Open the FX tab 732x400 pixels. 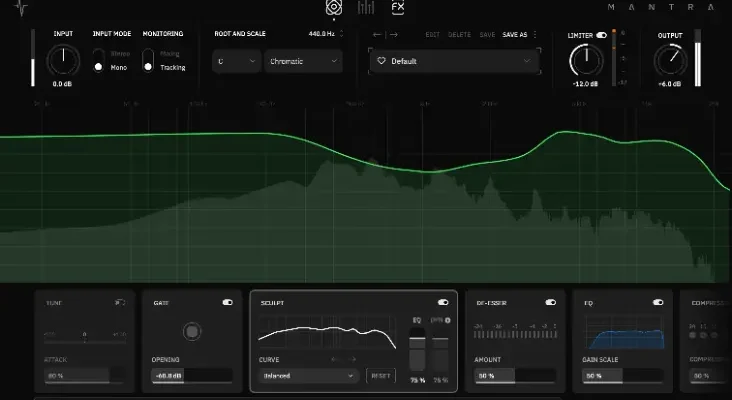pyautogui.click(x=398, y=8)
